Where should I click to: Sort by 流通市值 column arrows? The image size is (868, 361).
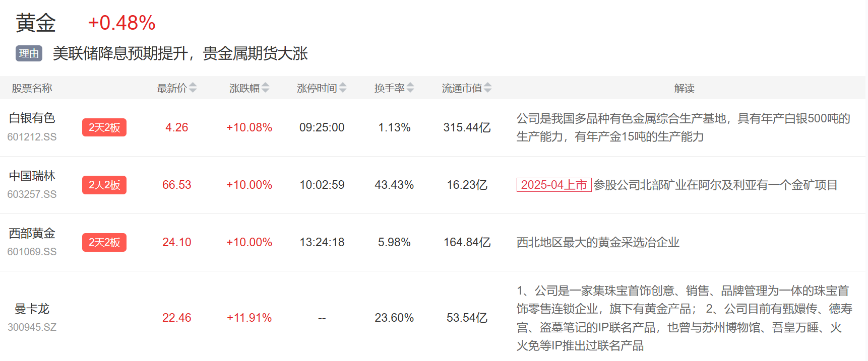487,88
